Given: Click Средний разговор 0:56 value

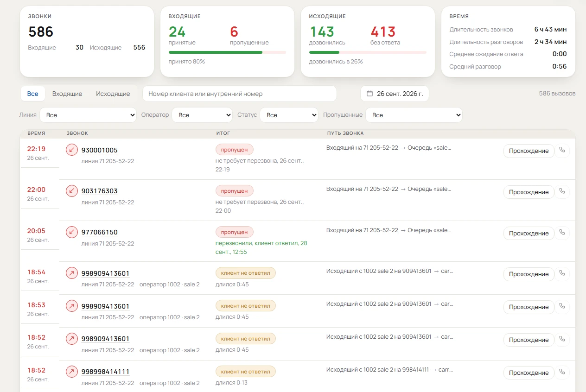Looking at the screenshot, I should click(560, 66).
